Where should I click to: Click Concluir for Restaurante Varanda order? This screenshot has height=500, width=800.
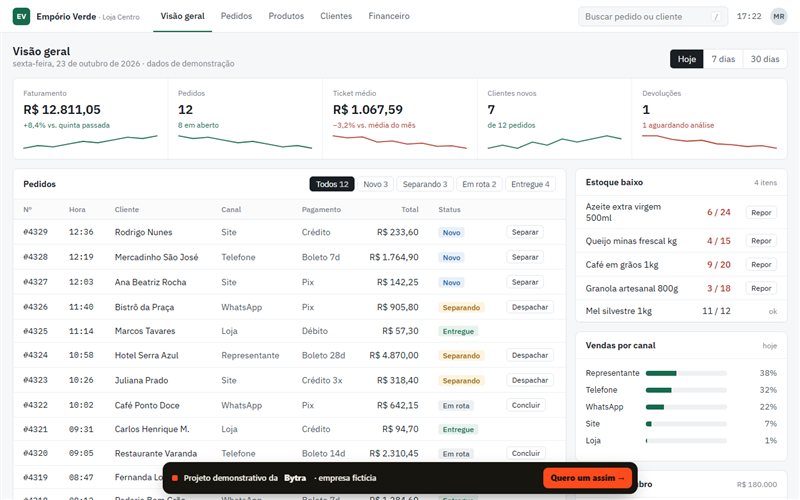coord(526,453)
